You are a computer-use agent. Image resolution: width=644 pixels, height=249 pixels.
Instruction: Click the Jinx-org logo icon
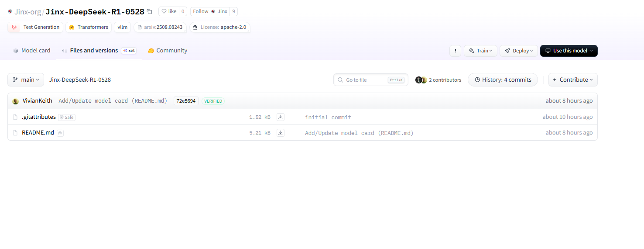[10, 12]
